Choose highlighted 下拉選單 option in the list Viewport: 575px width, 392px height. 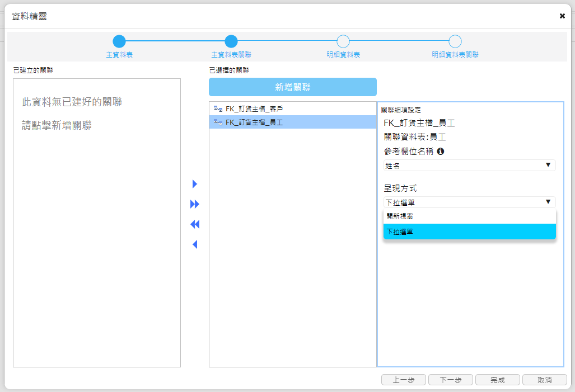pos(469,232)
